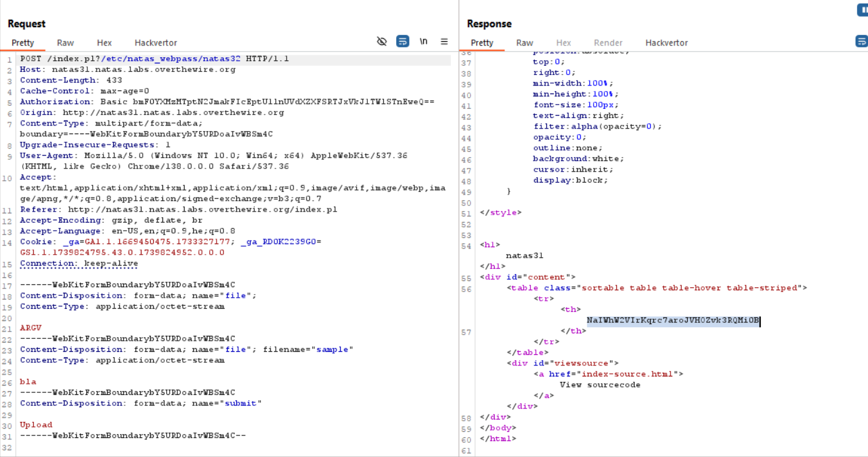Click Content-Length value 433
This screenshot has width=868, height=457.
pos(113,81)
